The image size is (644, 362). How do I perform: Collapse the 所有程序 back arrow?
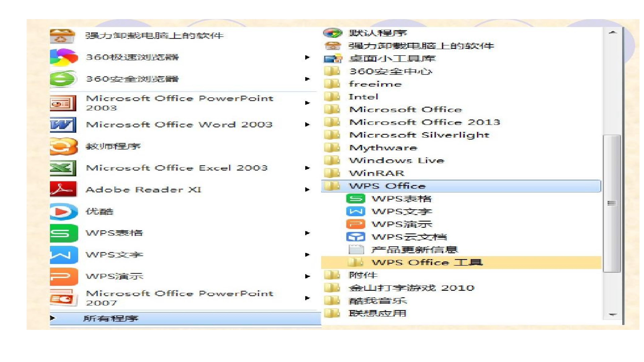point(52,318)
